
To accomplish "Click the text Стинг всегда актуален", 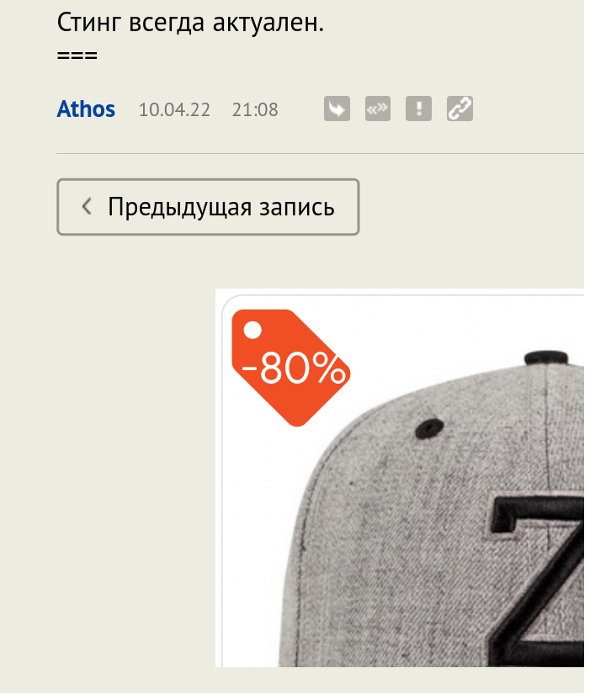I will point(190,23).
